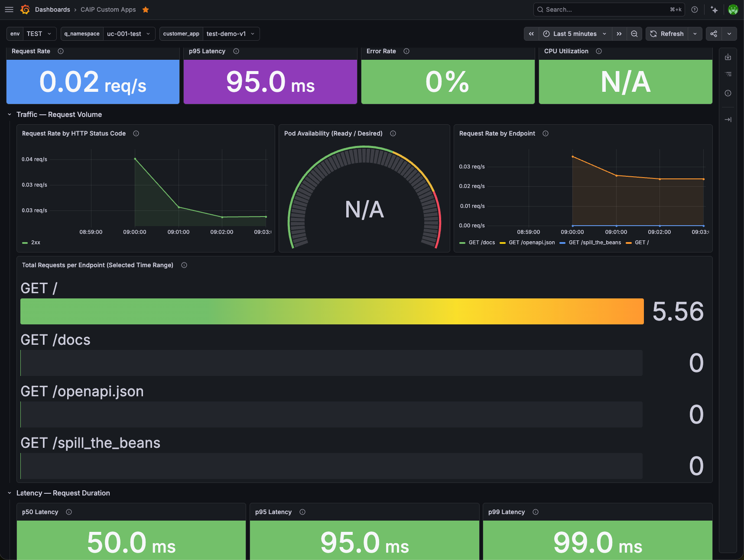Viewport: 744px width, 560px height.
Task: Show info for bottom p95 Latency panel
Action: (302, 512)
